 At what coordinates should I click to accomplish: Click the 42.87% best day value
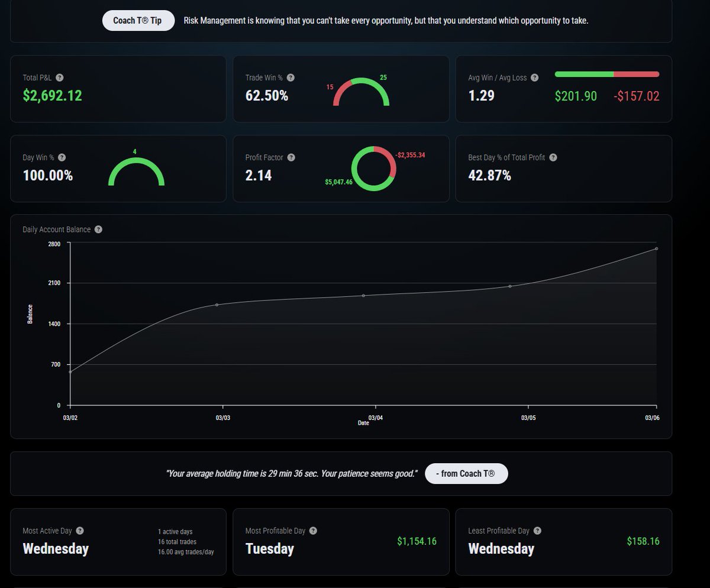pyautogui.click(x=490, y=176)
